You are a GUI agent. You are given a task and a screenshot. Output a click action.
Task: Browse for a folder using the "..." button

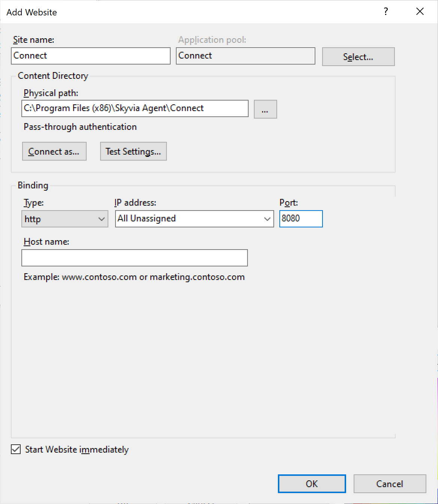(265, 109)
